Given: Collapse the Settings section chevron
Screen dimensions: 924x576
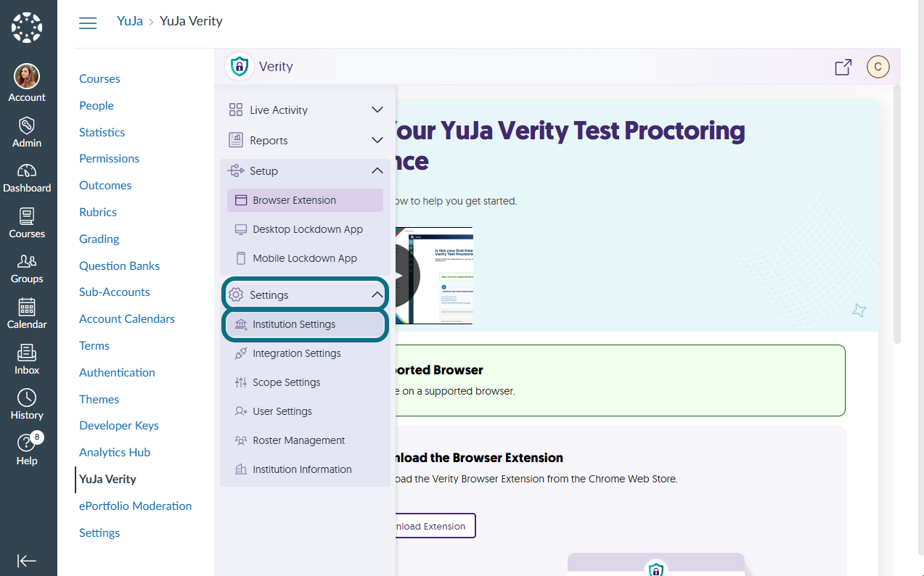Looking at the screenshot, I should 377,295.
